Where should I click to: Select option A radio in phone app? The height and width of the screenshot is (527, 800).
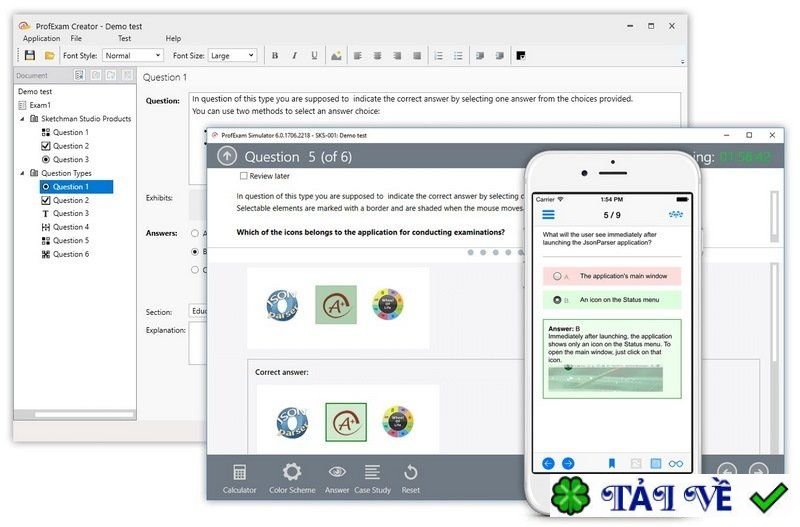pos(557,276)
